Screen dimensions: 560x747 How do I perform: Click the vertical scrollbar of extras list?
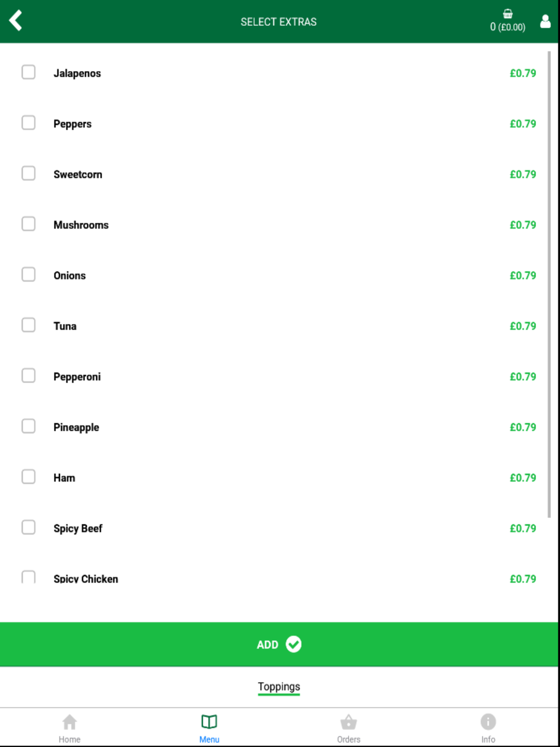coord(549,284)
